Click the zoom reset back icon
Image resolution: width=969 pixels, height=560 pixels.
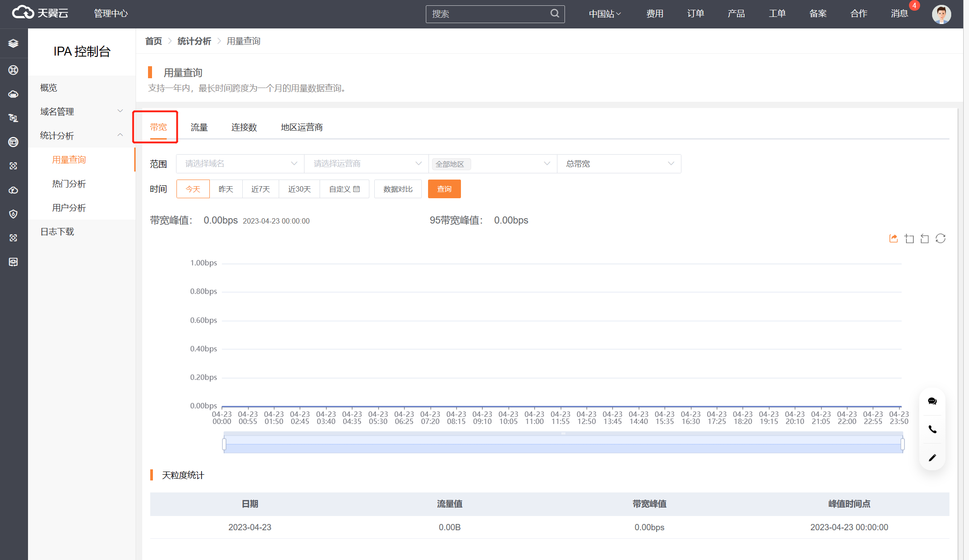(x=925, y=239)
